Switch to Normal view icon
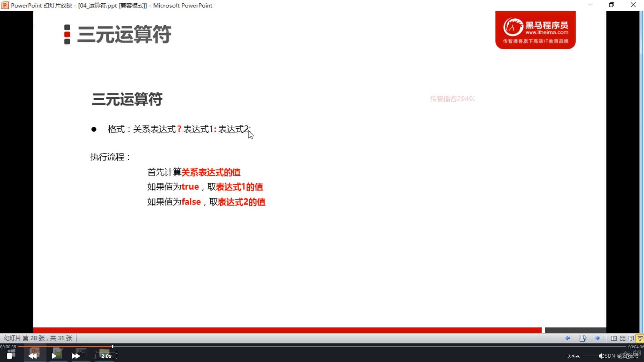 point(614,338)
